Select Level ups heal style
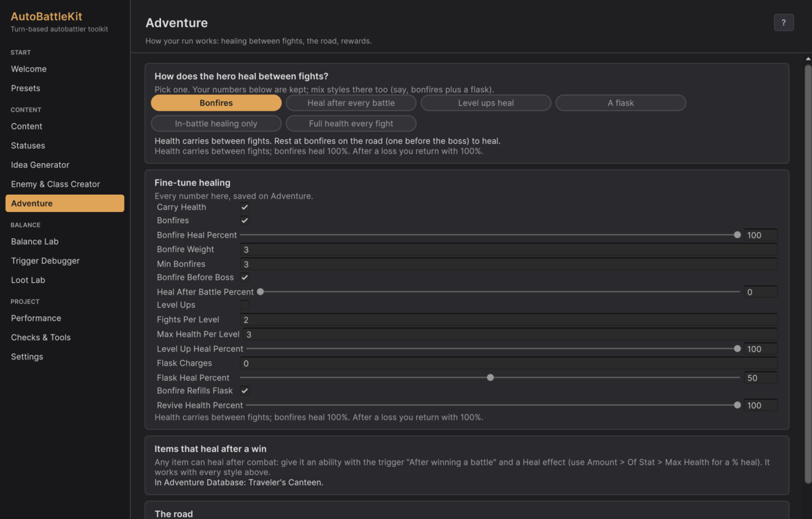Screen dimensions: 812x519 pos(486,103)
